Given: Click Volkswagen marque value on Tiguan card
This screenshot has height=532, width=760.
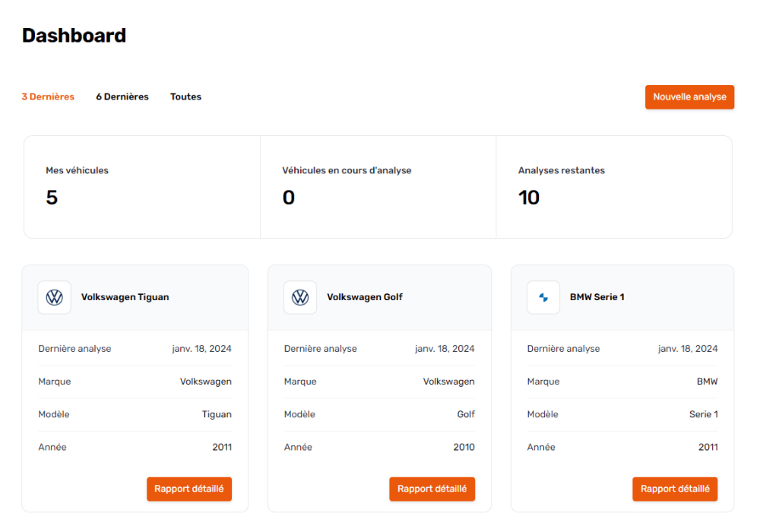Looking at the screenshot, I should 205,382.
